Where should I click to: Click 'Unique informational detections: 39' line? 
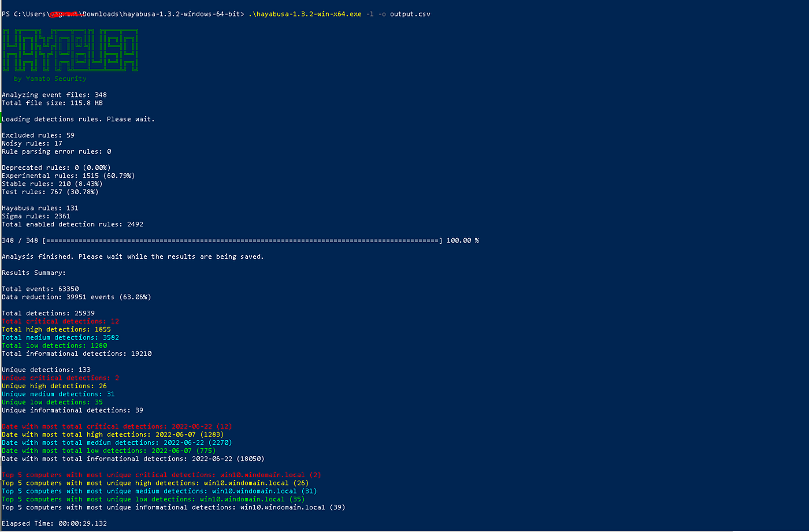pyautogui.click(x=72, y=410)
